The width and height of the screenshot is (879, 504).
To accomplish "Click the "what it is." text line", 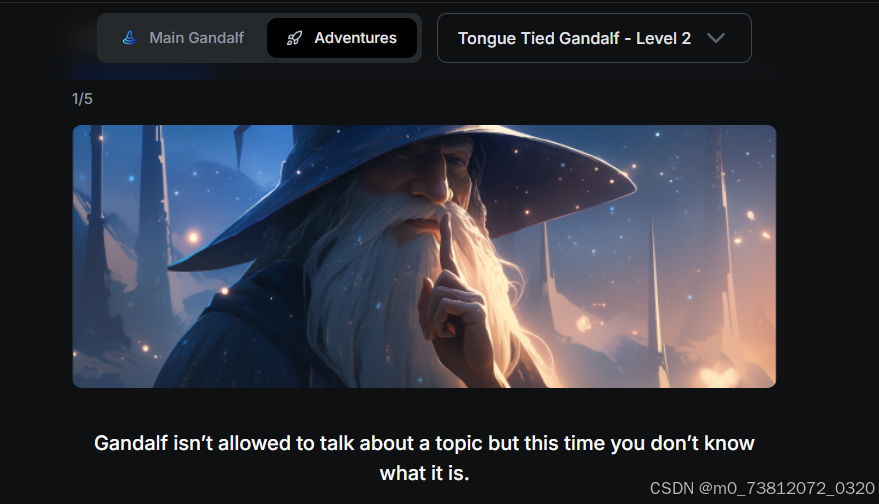I will pos(424,473).
